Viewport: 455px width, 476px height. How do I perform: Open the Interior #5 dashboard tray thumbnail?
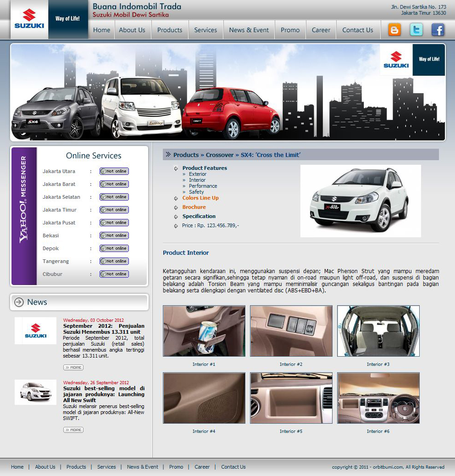coord(291,398)
